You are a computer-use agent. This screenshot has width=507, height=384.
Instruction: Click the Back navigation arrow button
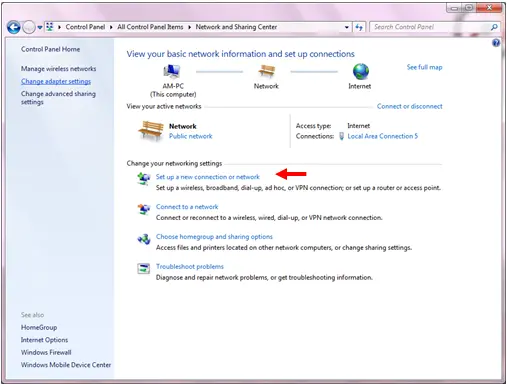pyautogui.click(x=14, y=27)
